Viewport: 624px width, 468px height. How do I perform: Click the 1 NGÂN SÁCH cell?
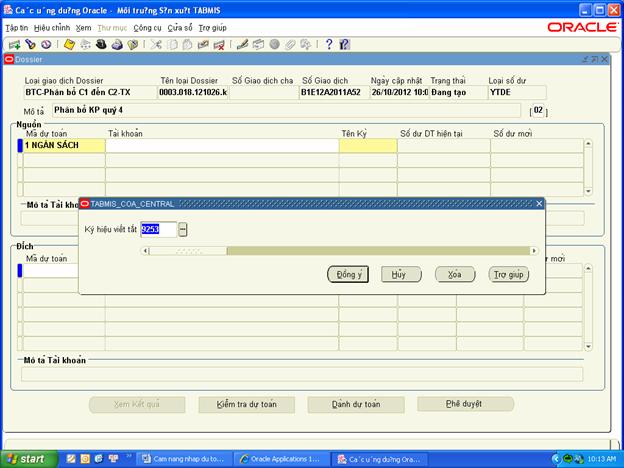point(64,145)
